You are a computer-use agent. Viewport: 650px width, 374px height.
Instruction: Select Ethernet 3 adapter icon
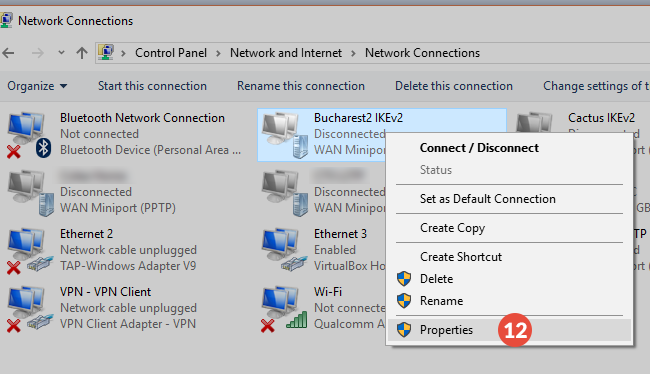tap(285, 250)
